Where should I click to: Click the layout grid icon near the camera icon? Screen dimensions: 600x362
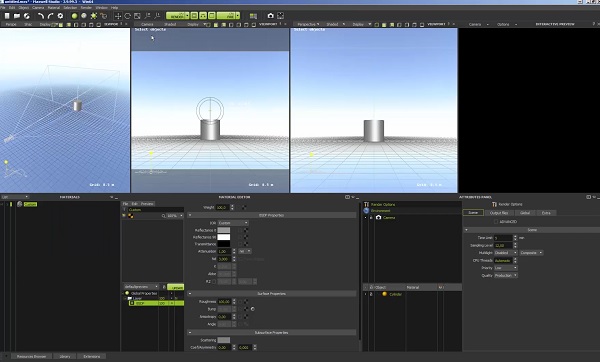253,16
